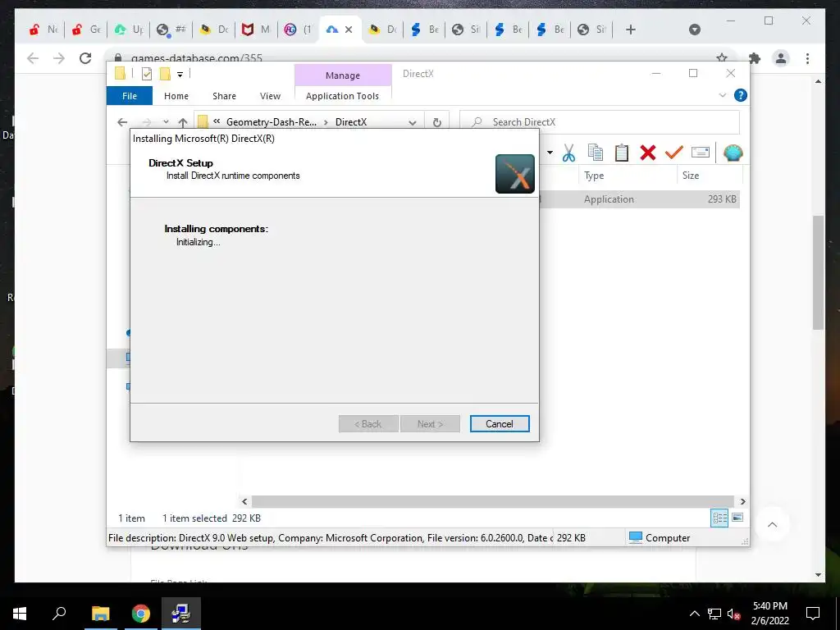Open Chrome three-dot menu

(807, 58)
